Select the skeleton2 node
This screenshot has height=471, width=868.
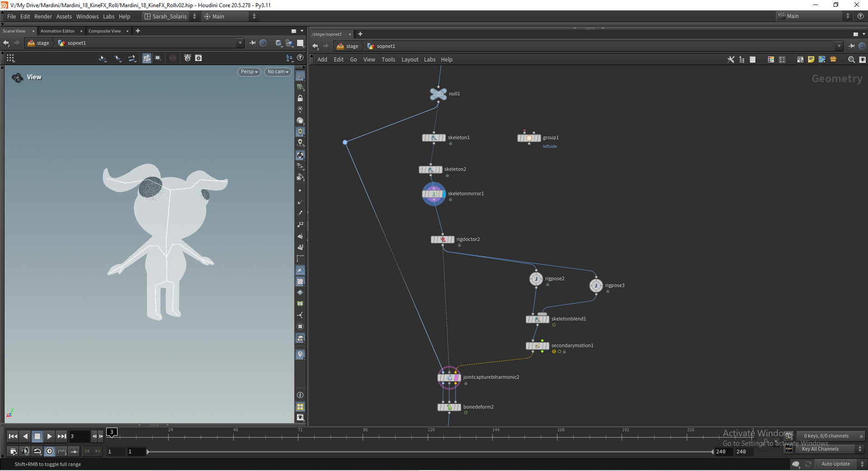[430, 170]
